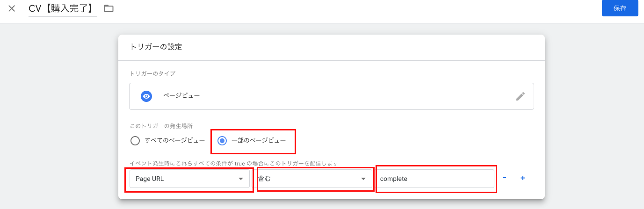Click the イベント発生時 condition description text
The image size is (644, 209).
tap(234, 163)
